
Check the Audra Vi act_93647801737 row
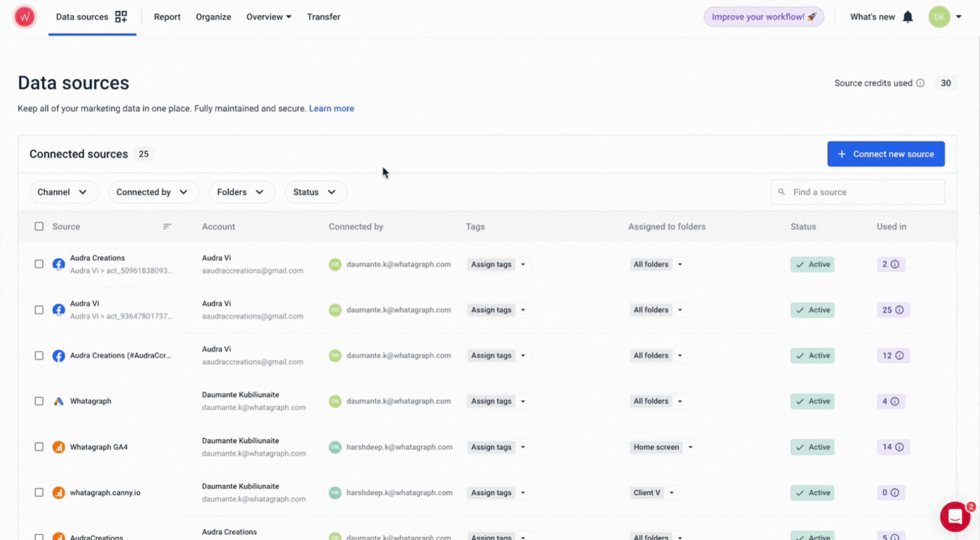click(x=39, y=310)
